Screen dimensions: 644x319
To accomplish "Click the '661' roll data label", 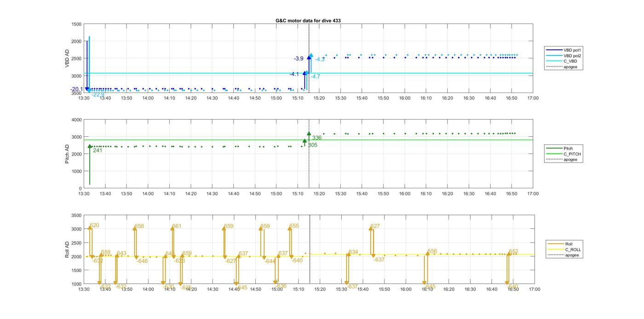I will pyautogui.click(x=177, y=226).
